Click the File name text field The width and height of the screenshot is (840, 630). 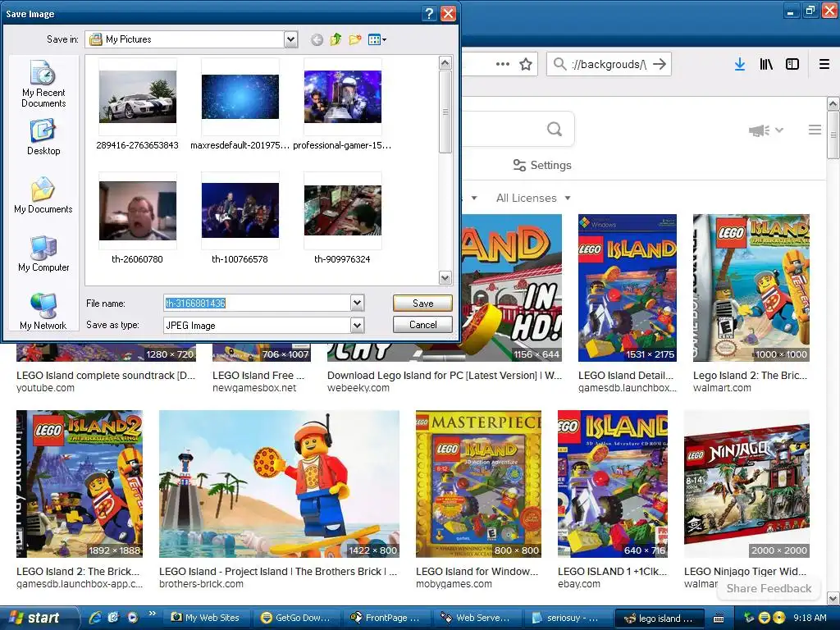click(x=257, y=304)
